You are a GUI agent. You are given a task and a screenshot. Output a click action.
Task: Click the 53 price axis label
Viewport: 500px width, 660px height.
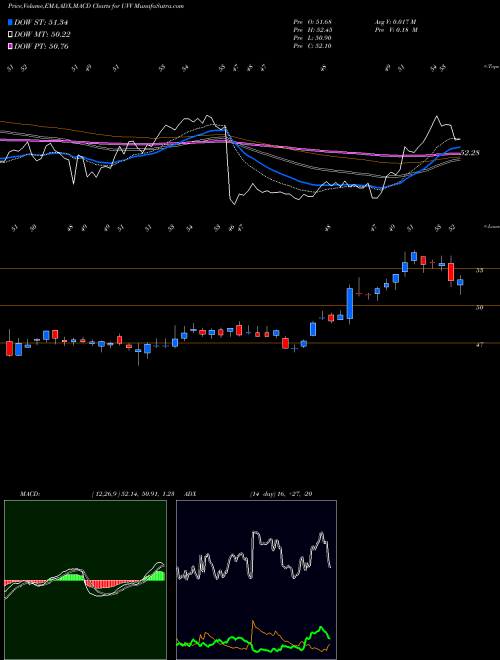(x=479, y=271)
